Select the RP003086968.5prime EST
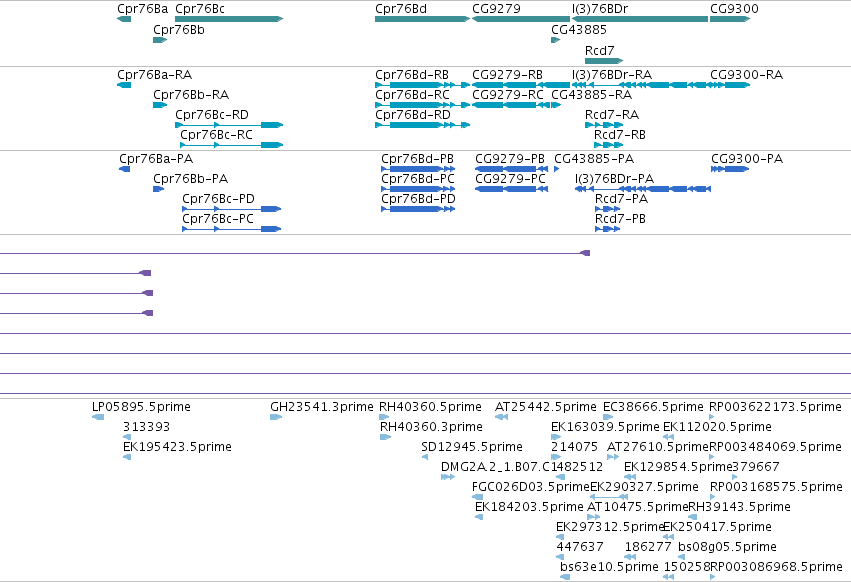Viewport: 851px width, 582px height. (712, 577)
